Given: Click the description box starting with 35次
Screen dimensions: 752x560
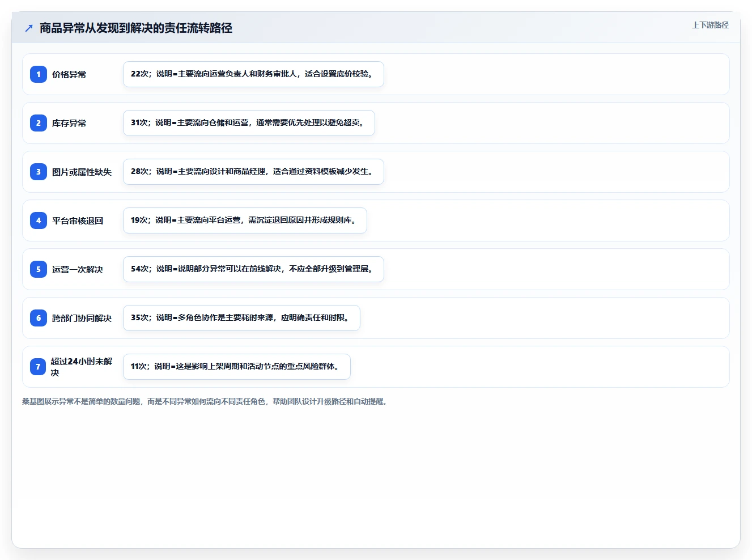Looking at the screenshot, I should click(241, 318).
